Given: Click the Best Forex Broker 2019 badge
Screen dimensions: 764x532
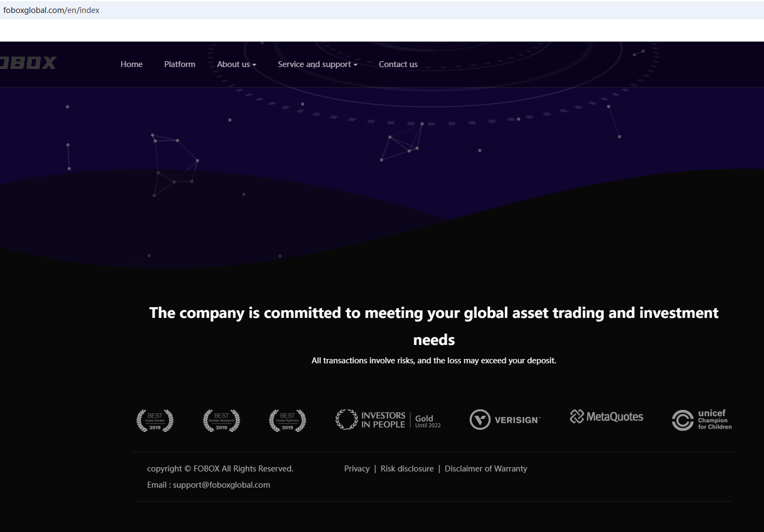Looking at the screenshot, I should [x=155, y=420].
